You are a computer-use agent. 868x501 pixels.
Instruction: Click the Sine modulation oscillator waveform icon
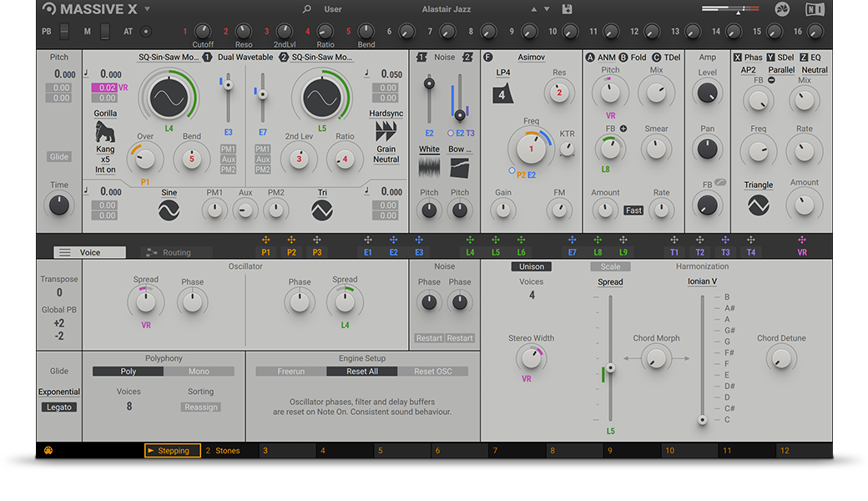pyautogui.click(x=169, y=210)
